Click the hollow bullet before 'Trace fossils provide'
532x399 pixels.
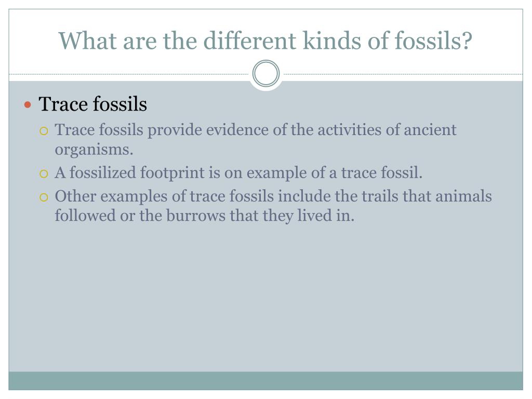[44, 131]
